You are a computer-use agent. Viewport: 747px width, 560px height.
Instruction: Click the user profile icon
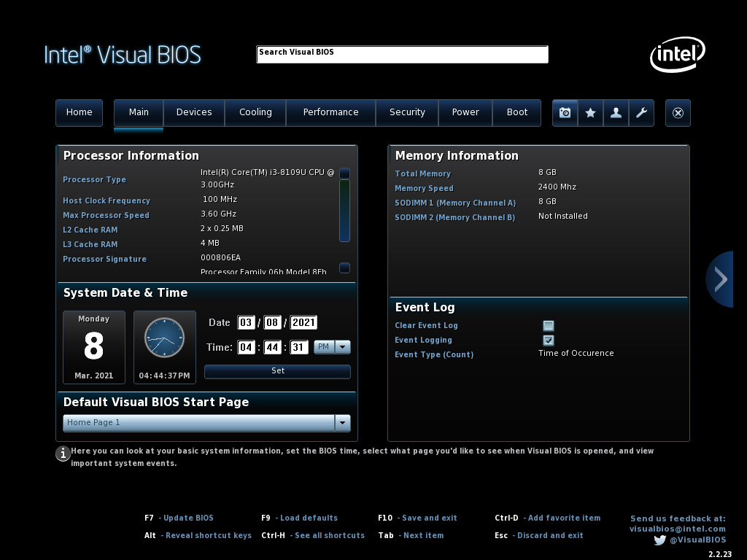(x=616, y=113)
